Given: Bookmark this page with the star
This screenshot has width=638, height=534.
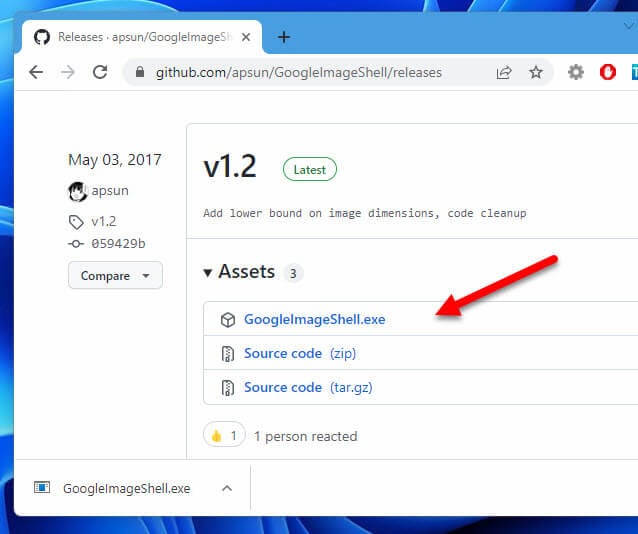Looking at the screenshot, I should pos(536,72).
